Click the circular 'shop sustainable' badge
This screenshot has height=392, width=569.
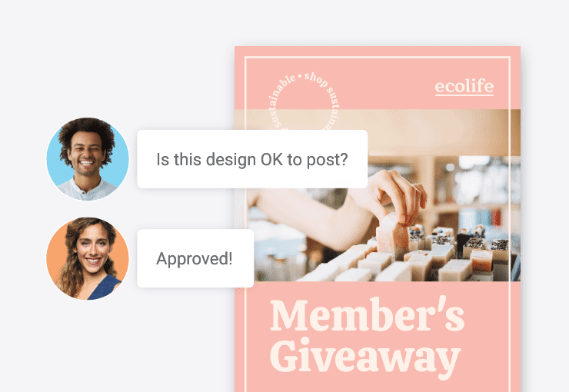coord(304,101)
